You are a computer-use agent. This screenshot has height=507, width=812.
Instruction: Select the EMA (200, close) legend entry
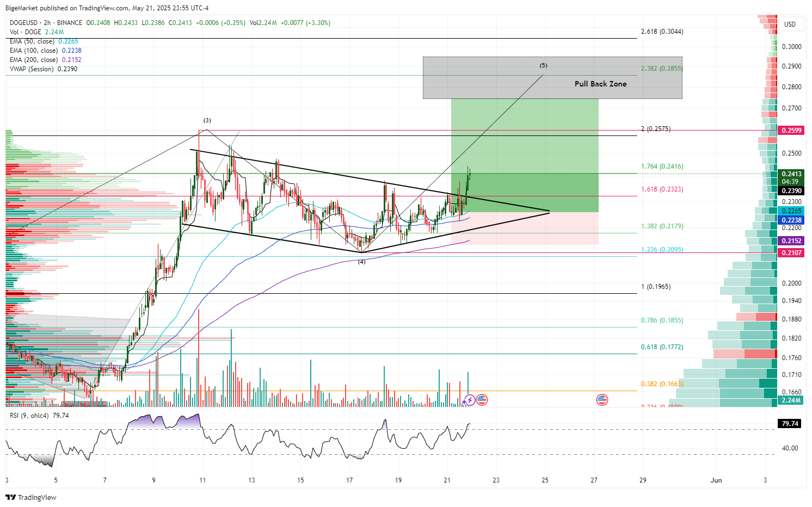tap(34, 60)
